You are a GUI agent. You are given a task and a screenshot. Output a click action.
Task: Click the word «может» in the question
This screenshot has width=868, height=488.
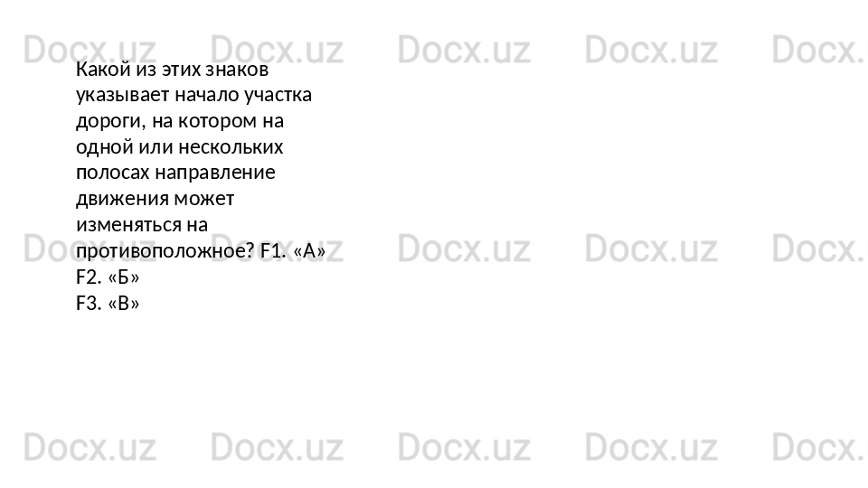click(x=204, y=199)
